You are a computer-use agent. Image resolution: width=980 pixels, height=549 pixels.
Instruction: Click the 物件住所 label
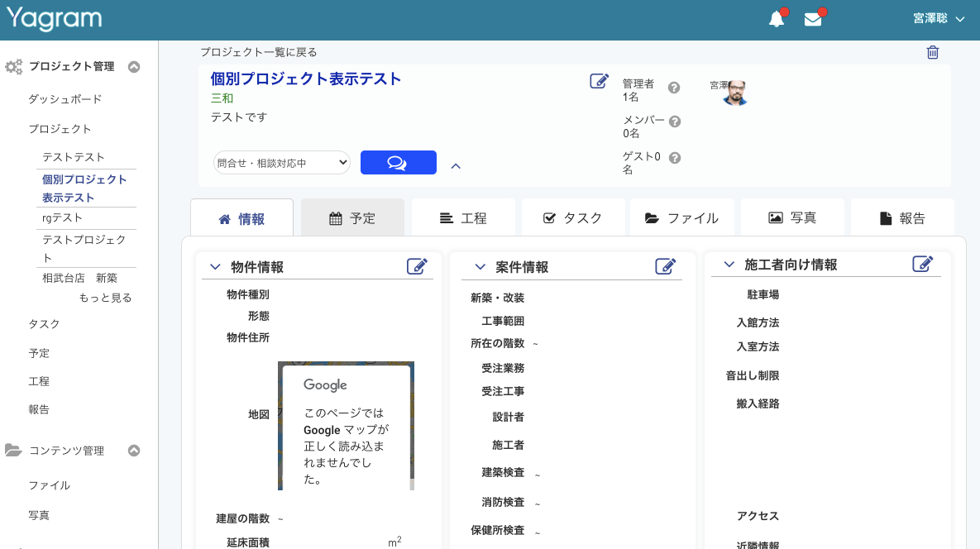248,337
